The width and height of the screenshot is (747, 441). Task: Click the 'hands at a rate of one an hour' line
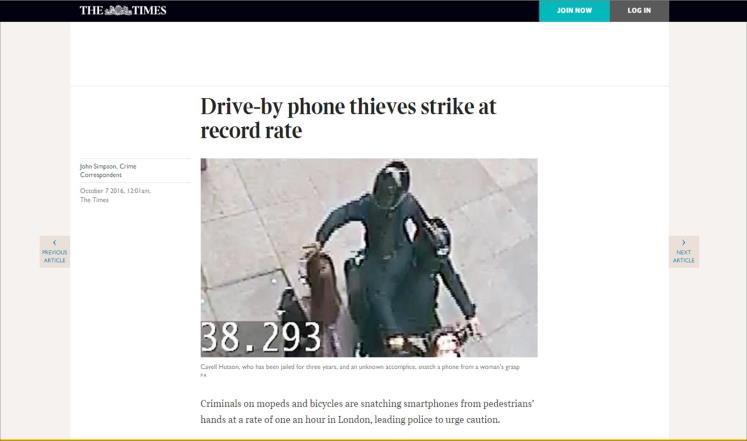350,420
